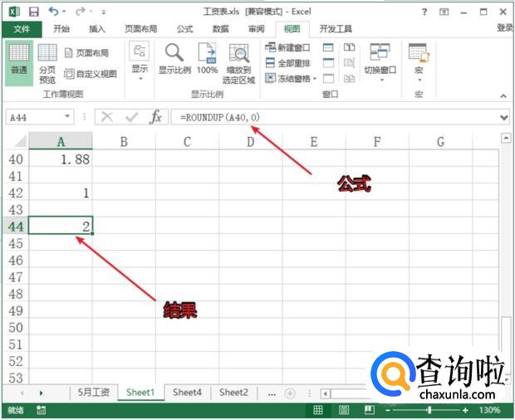Select column C header
This screenshot has width=515, height=420.
pos(187,142)
